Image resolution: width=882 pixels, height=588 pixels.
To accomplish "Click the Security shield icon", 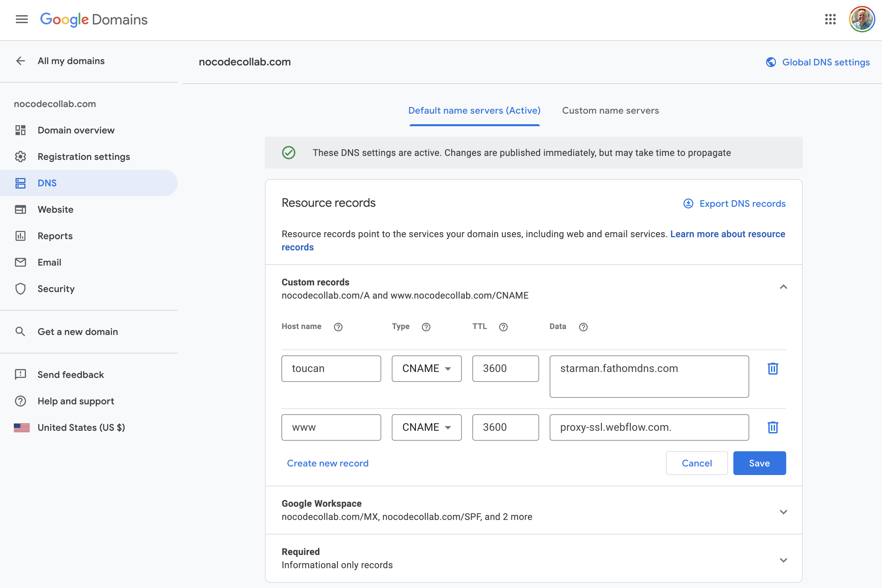I will pos(20,289).
